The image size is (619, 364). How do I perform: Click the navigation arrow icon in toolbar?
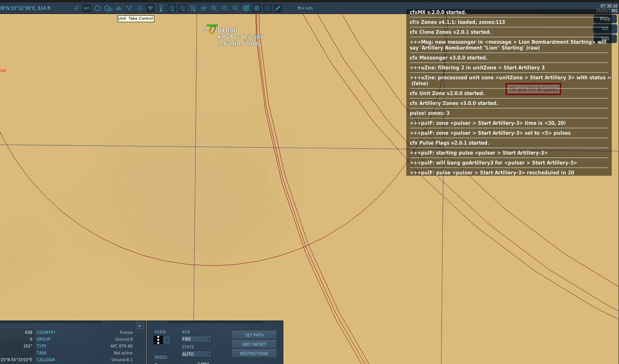[76, 8]
